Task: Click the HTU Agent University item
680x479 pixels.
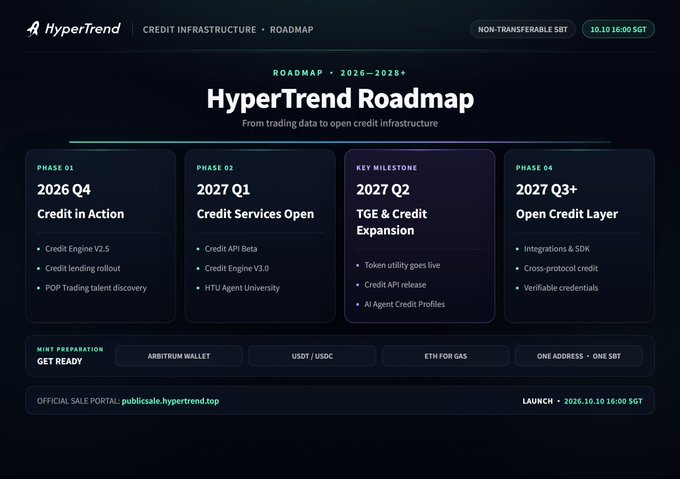Action: [x=242, y=288]
